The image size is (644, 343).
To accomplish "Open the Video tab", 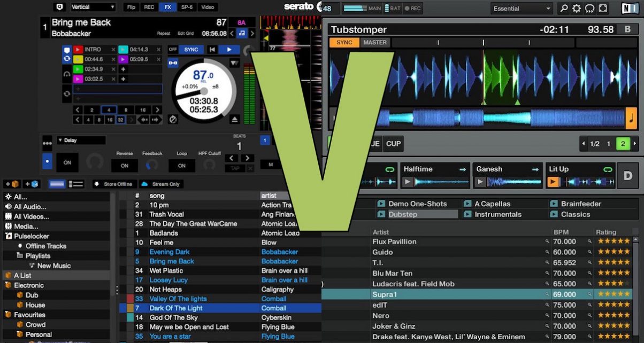I will 208,7.
